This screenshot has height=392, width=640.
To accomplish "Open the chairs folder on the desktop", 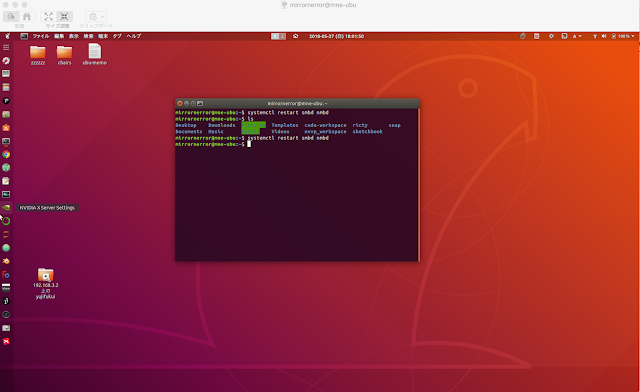I will (x=64, y=55).
